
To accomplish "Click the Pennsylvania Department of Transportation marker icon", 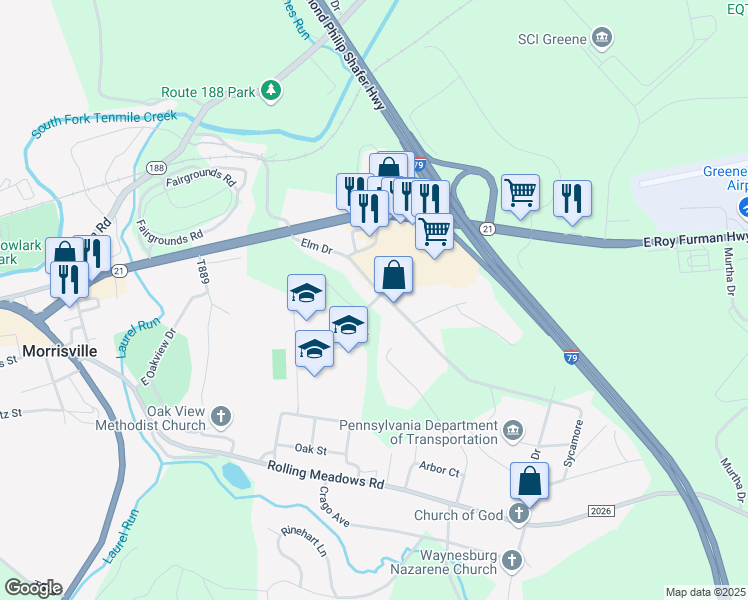I will [513, 430].
